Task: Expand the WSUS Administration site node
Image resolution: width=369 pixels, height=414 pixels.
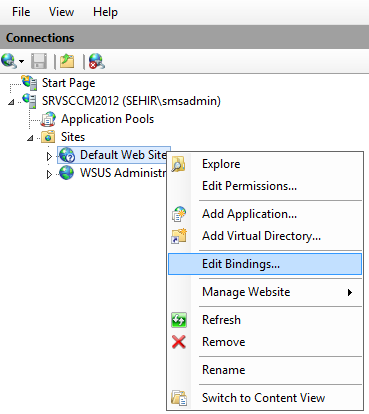Action: pos(49,174)
